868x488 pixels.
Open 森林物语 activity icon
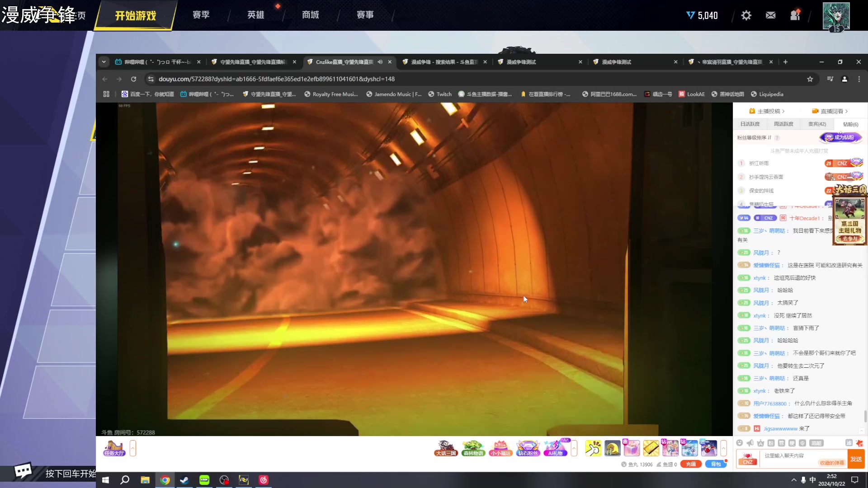[473, 448]
